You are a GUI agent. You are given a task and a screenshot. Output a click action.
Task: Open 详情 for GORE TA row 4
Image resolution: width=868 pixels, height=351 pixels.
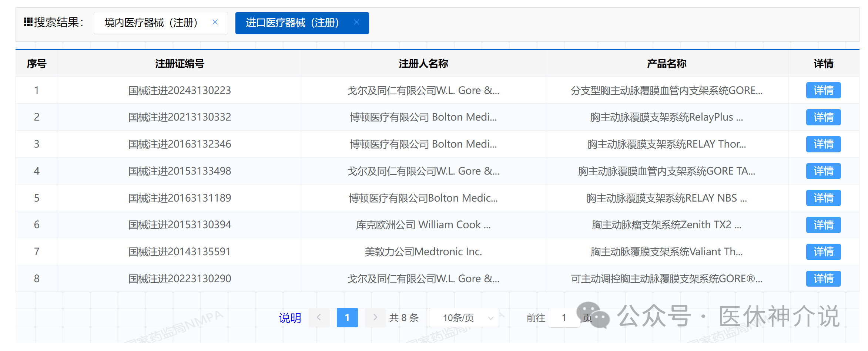[x=823, y=171]
